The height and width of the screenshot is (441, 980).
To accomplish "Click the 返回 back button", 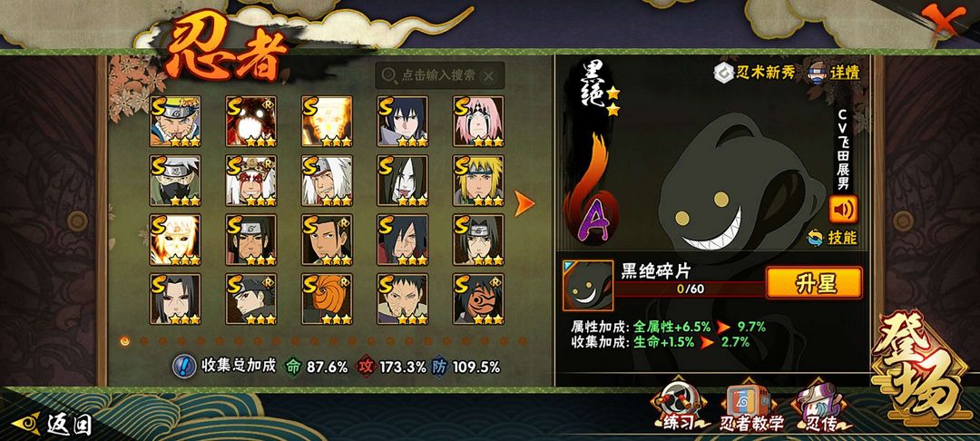I will 52,425.
